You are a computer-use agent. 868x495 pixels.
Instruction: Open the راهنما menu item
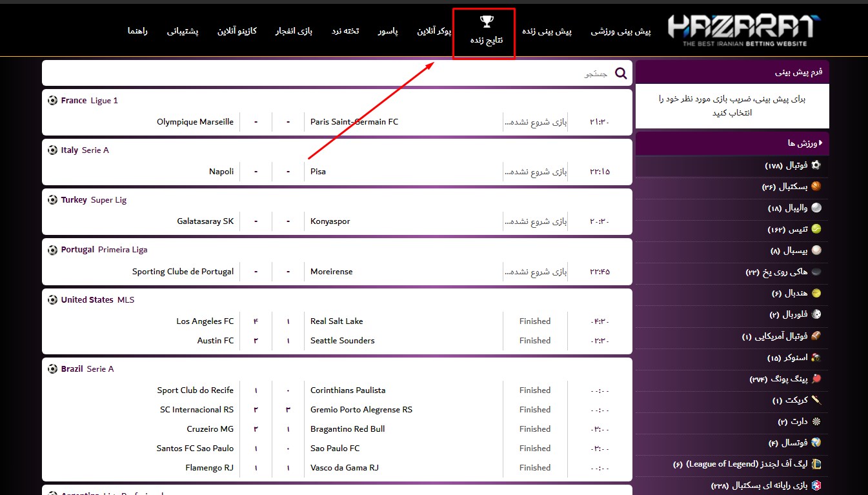tap(137, 30)
